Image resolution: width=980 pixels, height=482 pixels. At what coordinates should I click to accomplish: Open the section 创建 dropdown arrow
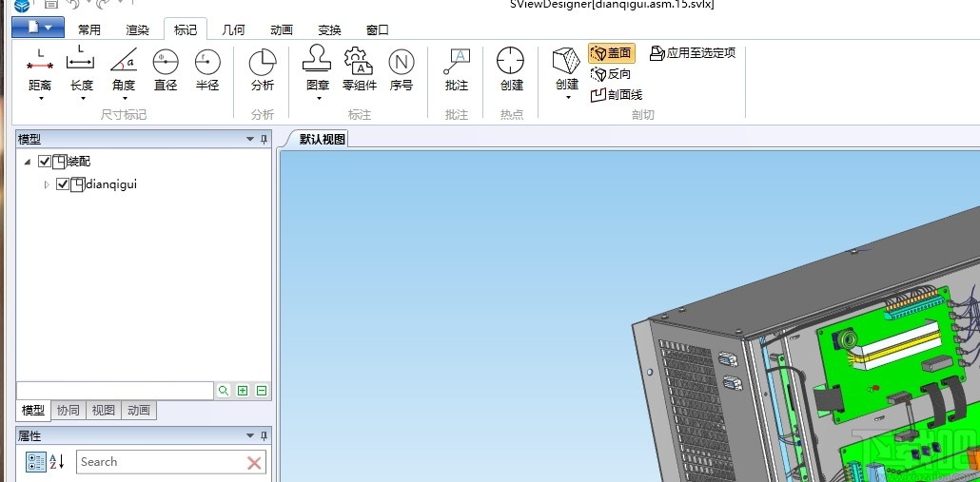pyautogui.click(x=567, y=98)
